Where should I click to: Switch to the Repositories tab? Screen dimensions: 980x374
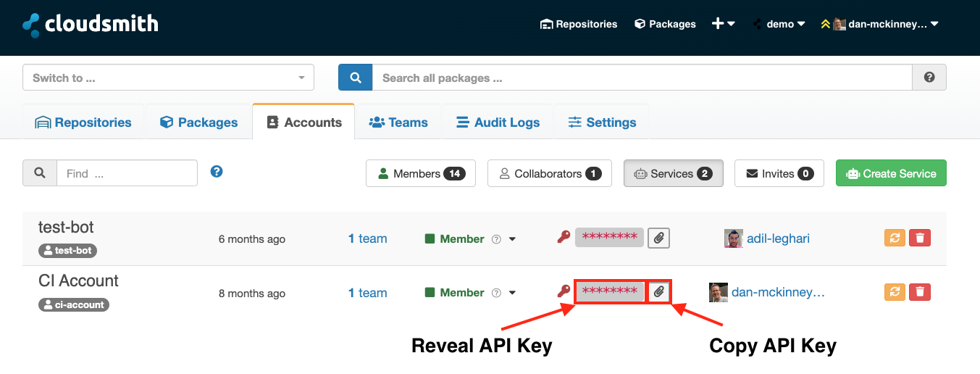click(83, 122)
